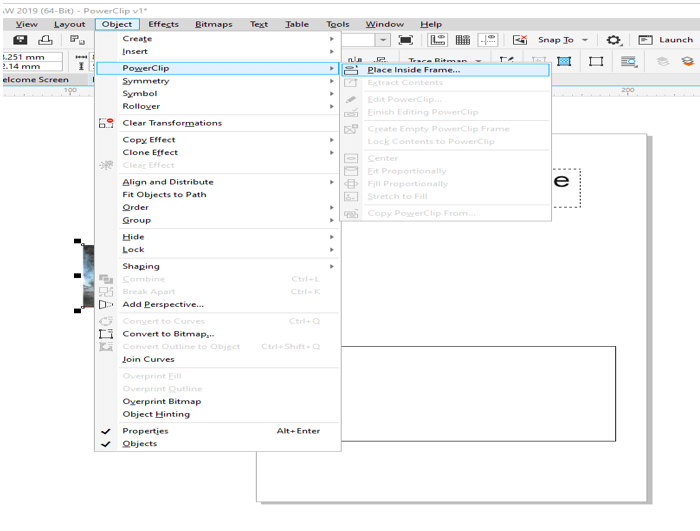Click the Clear Transformations icon
This screenshot has width=700, height=531.
click(x=106, y=123)
